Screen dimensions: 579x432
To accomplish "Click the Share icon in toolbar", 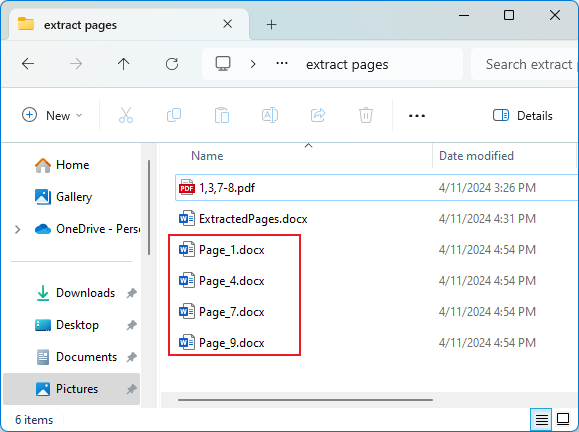I will (318, 115).
